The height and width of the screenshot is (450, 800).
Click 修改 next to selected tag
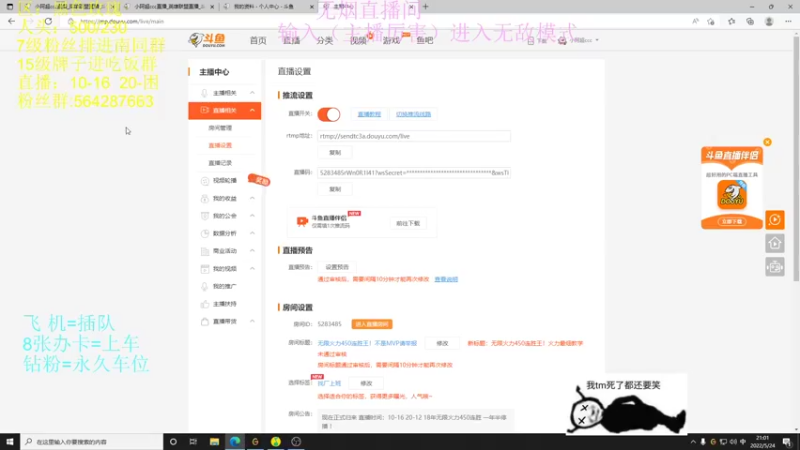(x=366, y=384)
